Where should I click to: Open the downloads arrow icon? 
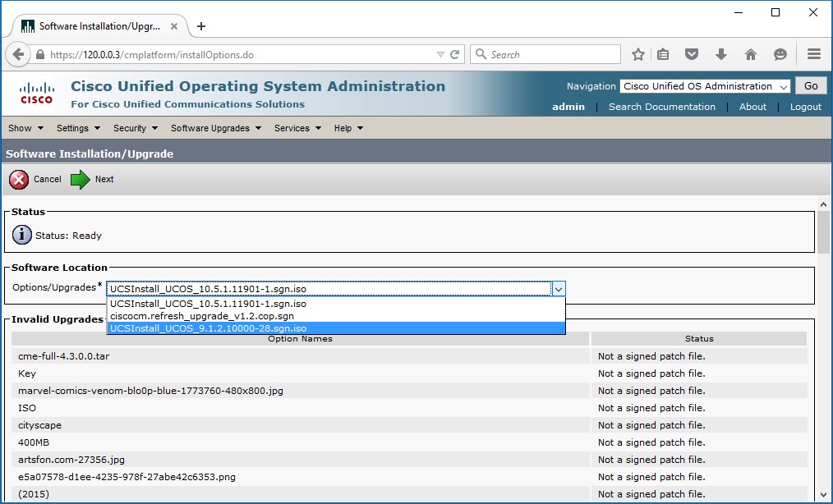click(721, 54)
